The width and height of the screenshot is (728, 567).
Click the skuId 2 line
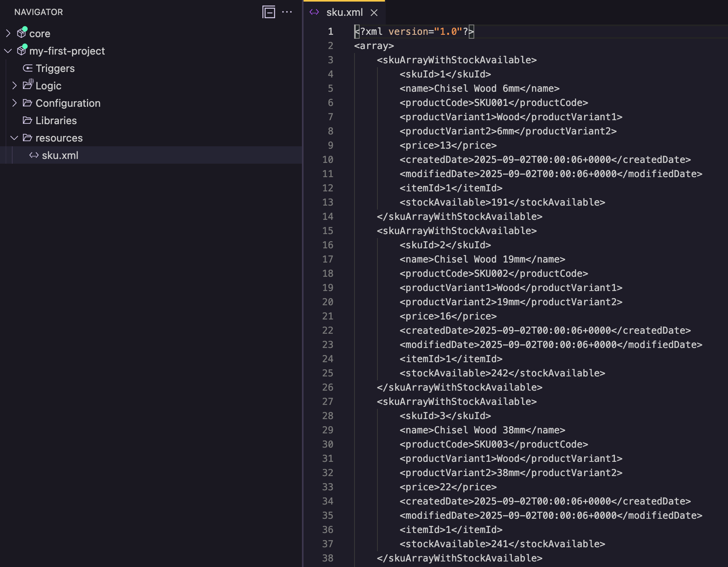tap(445, 245)
